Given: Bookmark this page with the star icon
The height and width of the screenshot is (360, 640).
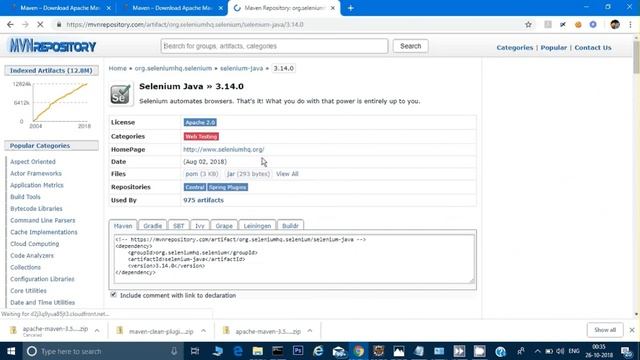Looking at the screenshot, I should 528,24.
